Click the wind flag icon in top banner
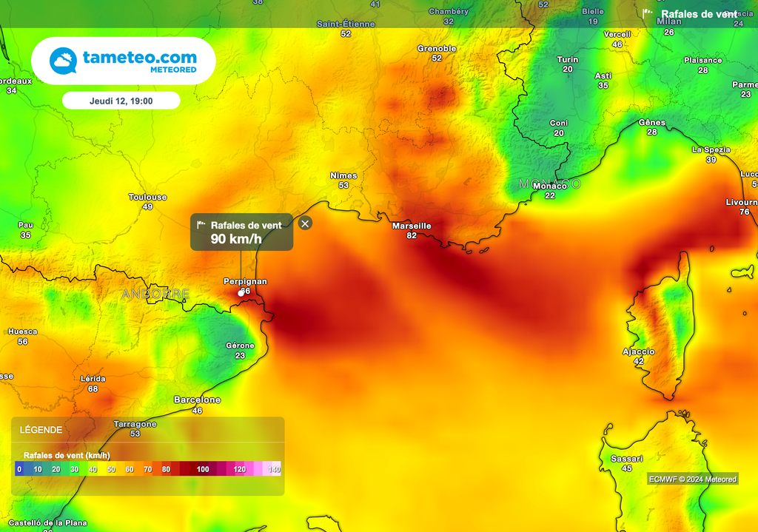This screenshot has width=758, height=532. click(x=648, y=13)
